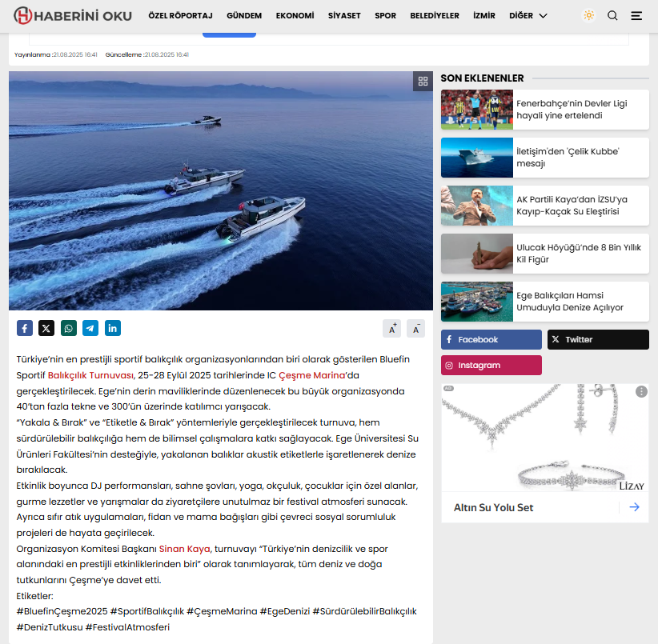The image size is (658, 644).
Task: Increase article font size
Action: pos(392,329)
